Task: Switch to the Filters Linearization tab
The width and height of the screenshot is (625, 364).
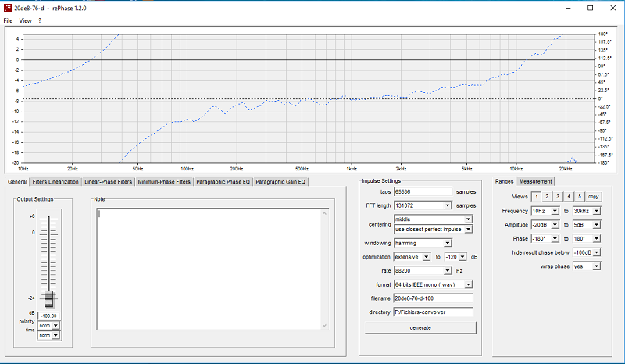Action: click(55, 182)
